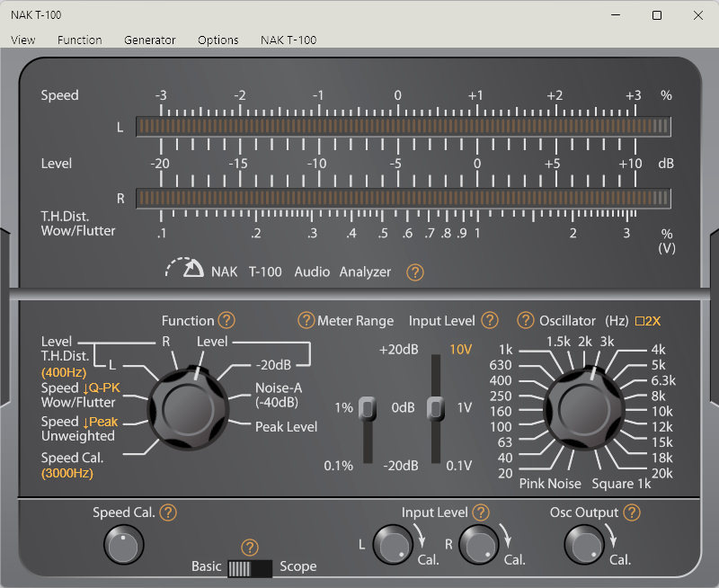This screenshot has height=588, width=719.
Task: Click help icon next to Audio Analyzer title
Action: [x=415, y=272]
